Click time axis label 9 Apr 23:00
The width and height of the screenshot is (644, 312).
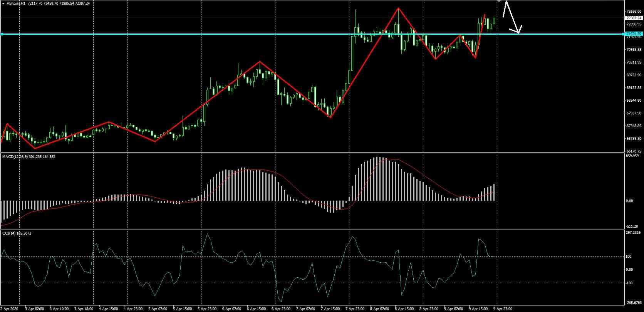503,309
